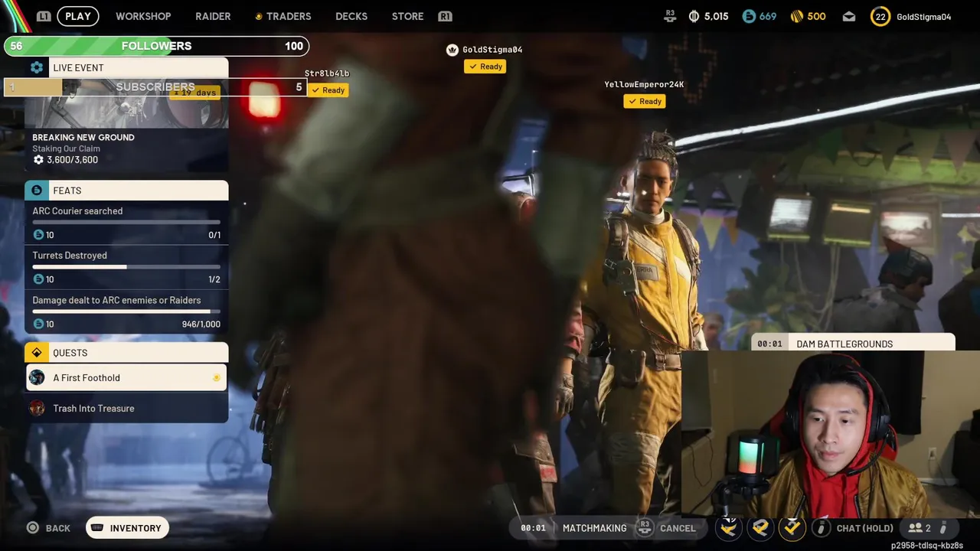Click the mic icon beside Chat (Hold)
Viewport: 980px width, 551px height.
(x=821, y=527)
